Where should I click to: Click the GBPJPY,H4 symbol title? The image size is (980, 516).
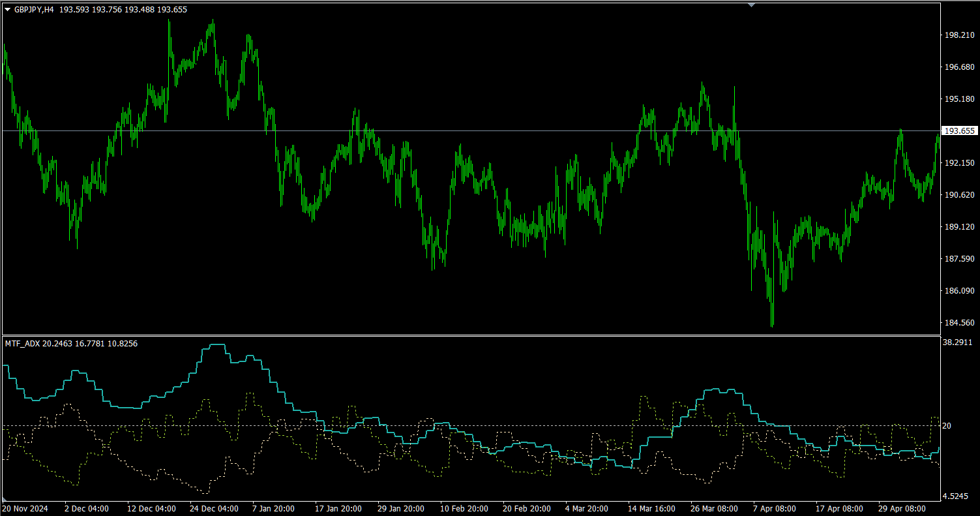(34, 10)
